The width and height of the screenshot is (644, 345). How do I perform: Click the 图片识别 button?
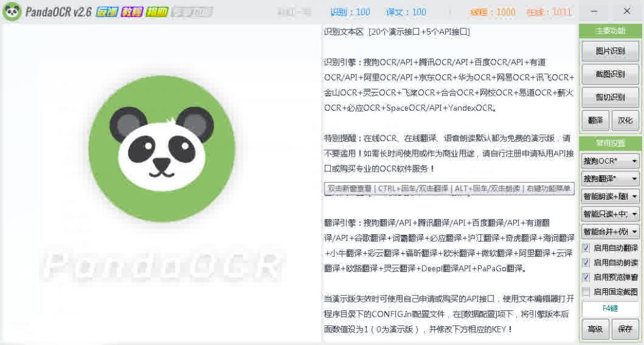(610, 51)
